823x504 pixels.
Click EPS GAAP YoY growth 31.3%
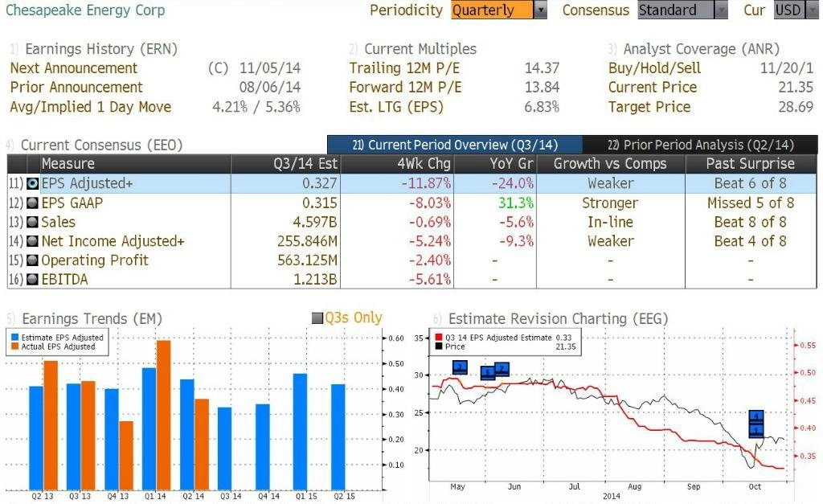(516, 203)
